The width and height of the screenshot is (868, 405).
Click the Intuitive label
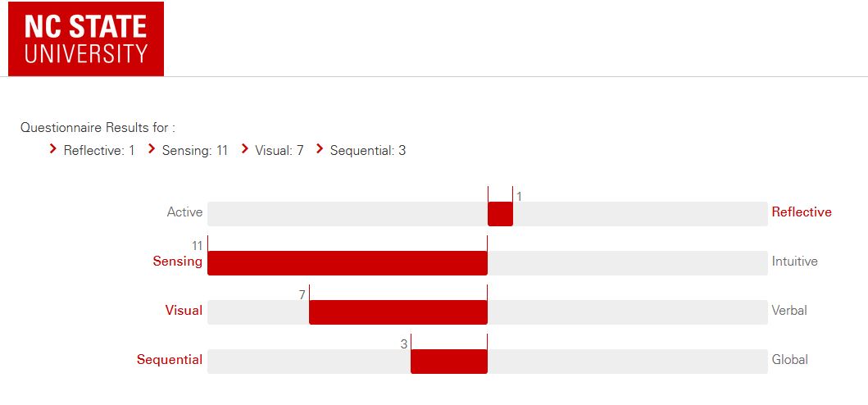pos(794,262)
